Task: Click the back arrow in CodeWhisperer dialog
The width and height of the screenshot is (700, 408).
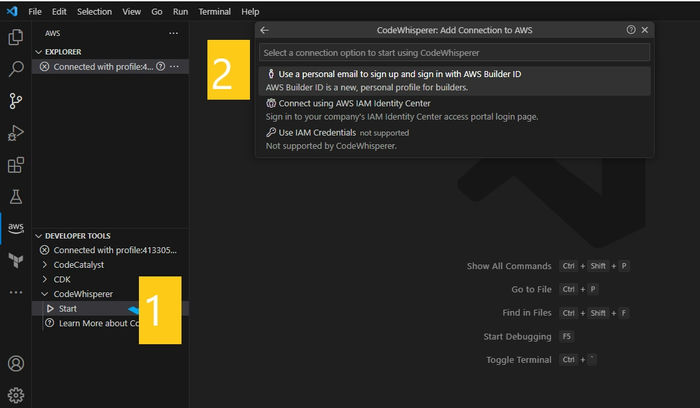Action: coord(265,30)
